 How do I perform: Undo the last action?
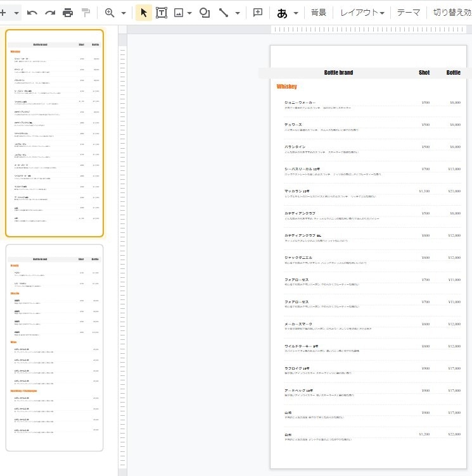[32, 13]
